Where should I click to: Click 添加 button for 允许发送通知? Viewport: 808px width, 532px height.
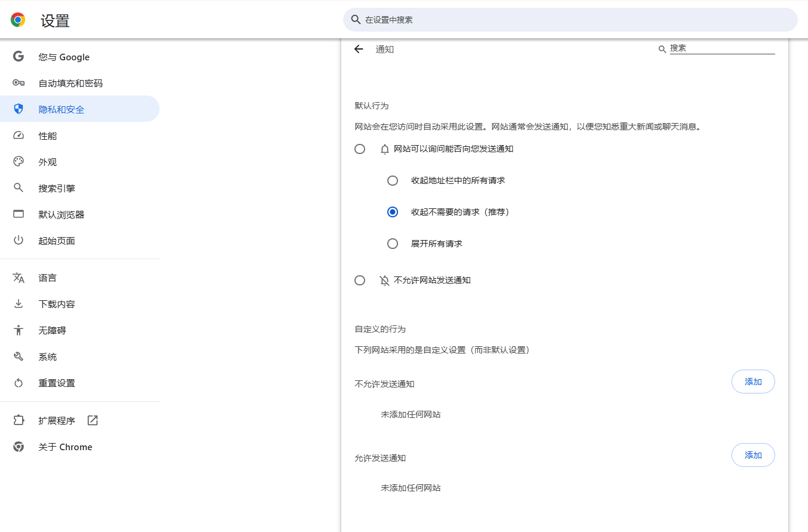753,455
